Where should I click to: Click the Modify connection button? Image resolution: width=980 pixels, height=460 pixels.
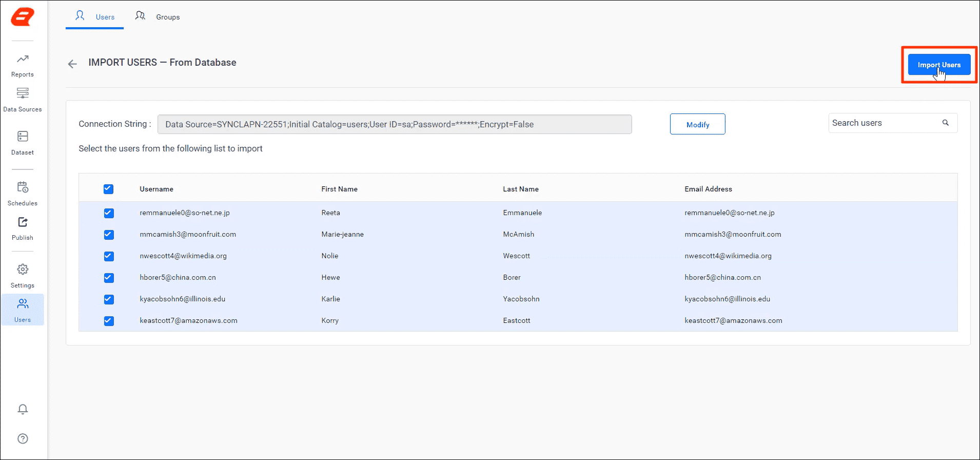click(698, 124)
